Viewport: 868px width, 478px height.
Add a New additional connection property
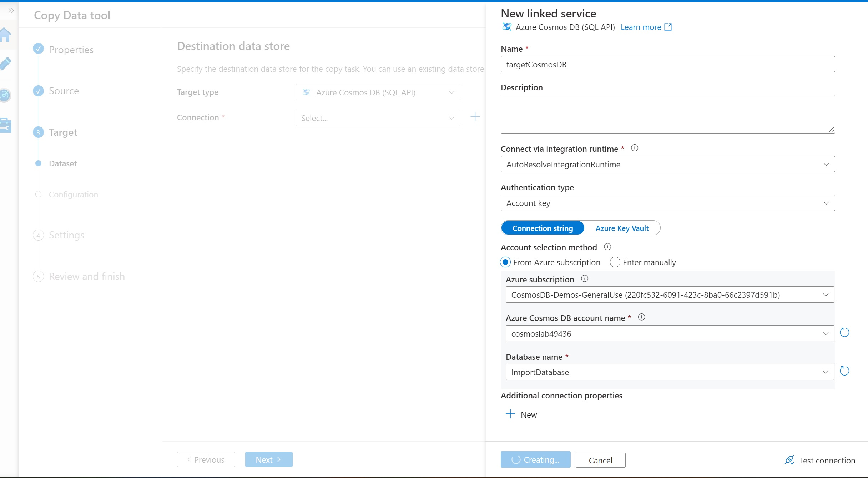521,414
